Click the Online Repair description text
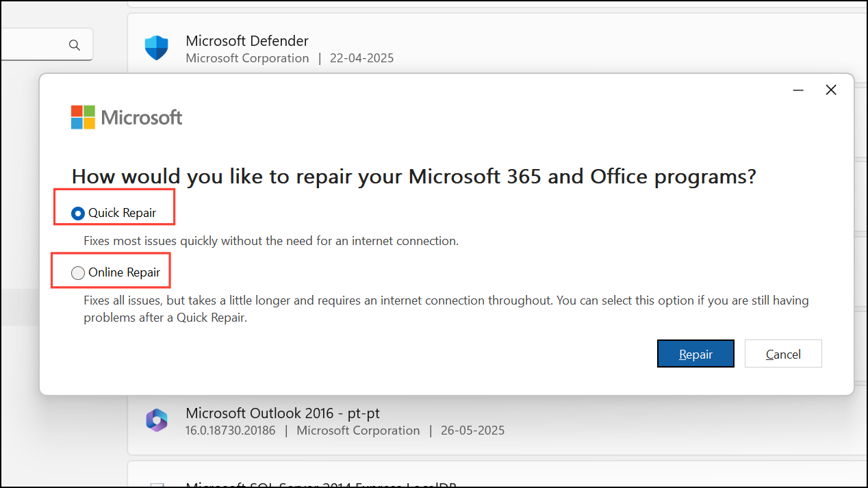This screenshot has width=868, height=488. (x=446, y=309)
